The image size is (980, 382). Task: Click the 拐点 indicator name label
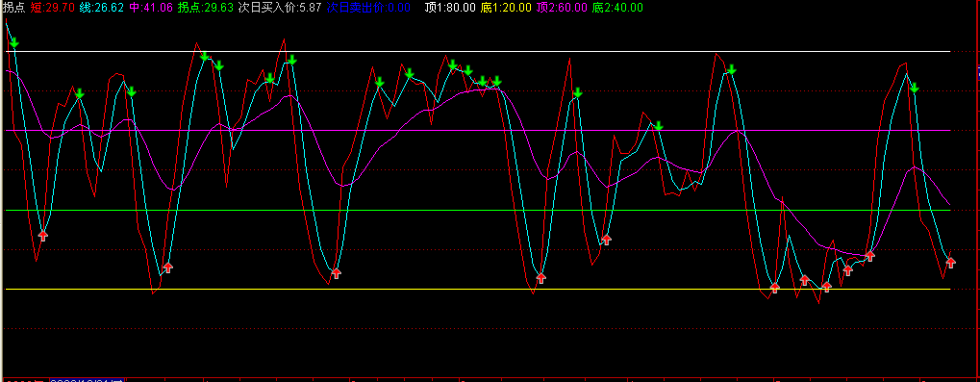pos(13,8)
